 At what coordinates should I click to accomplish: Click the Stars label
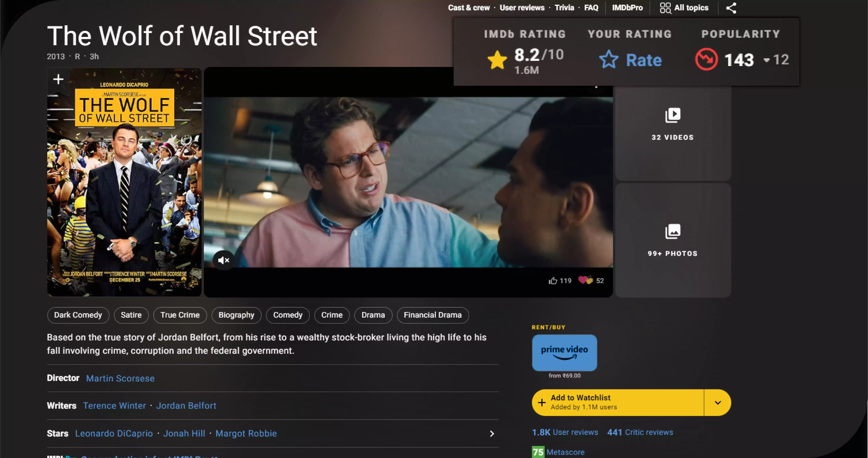[58, 433]
